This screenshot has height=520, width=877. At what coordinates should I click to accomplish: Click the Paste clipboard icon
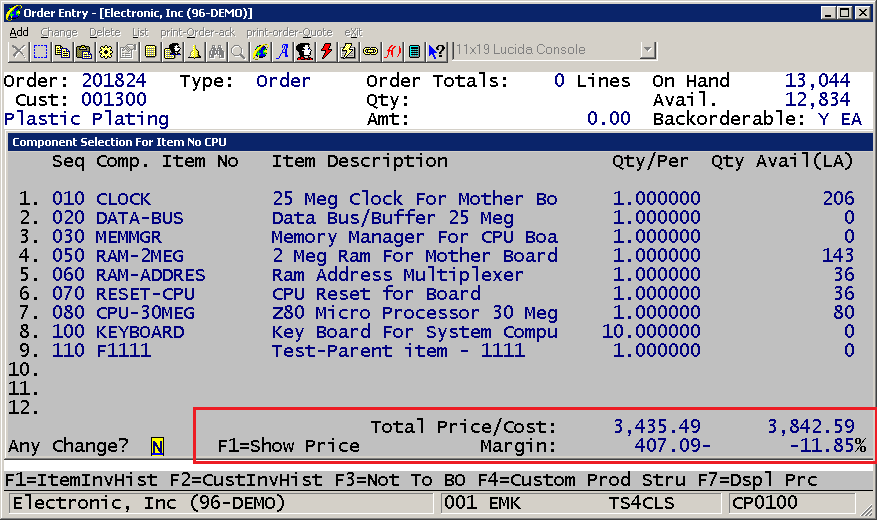[84, 52]
